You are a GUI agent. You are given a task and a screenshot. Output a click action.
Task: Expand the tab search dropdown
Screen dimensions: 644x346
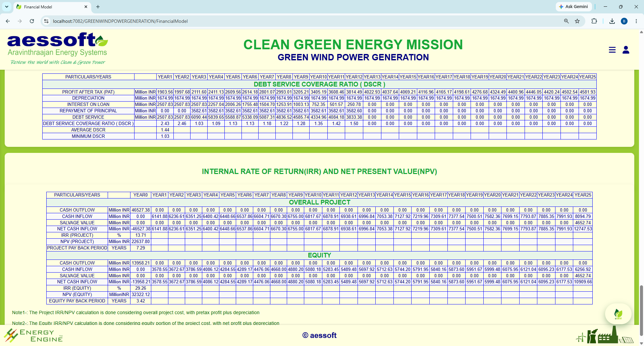pyautogui.click(x=7, y=7)
